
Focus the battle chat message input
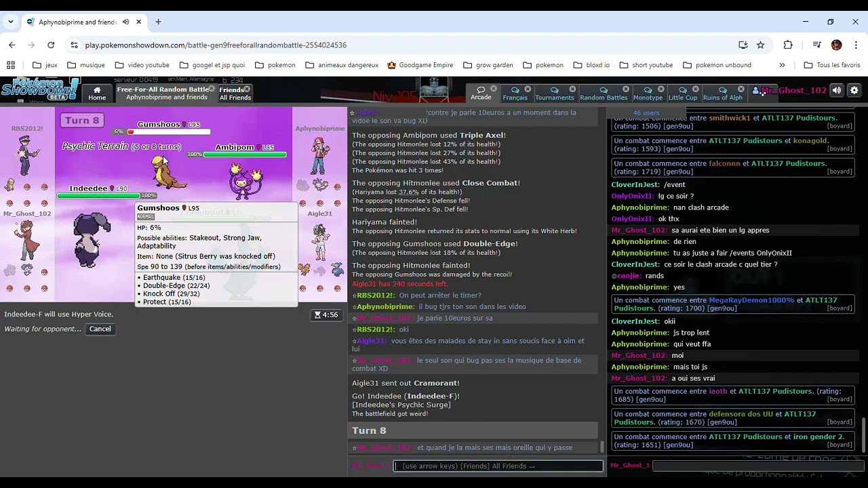pos(498,466)
